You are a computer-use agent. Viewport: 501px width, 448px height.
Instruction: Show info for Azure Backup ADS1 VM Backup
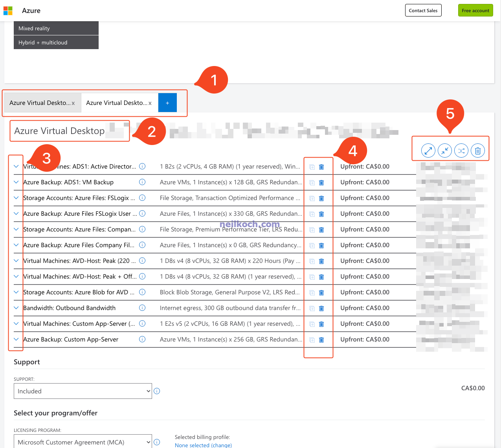pos(142,182)
